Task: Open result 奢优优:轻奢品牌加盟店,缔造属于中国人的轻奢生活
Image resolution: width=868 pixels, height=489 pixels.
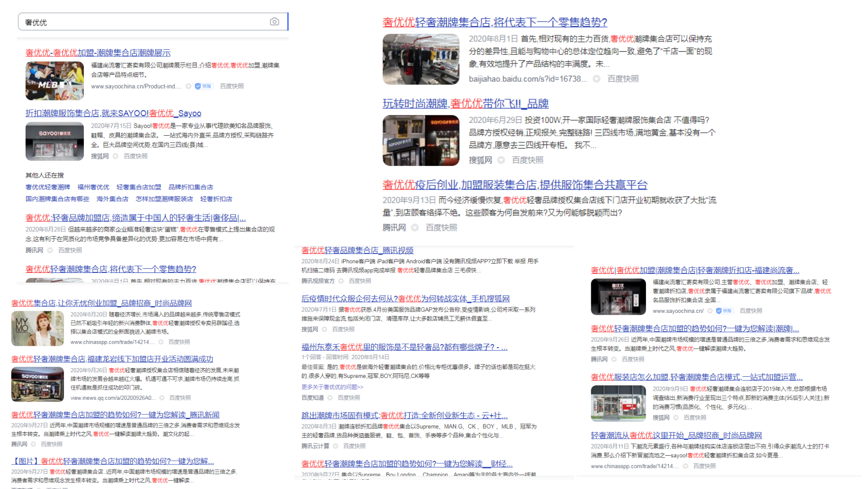Action: [136, 218]
